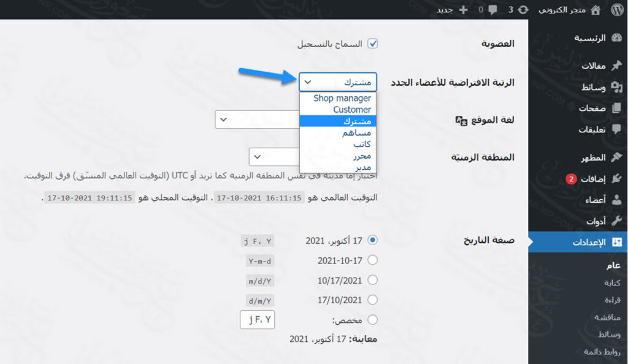Select Shop manager from the role list
The height and width of the screenshot is (364, 628).
pos(342,98)
